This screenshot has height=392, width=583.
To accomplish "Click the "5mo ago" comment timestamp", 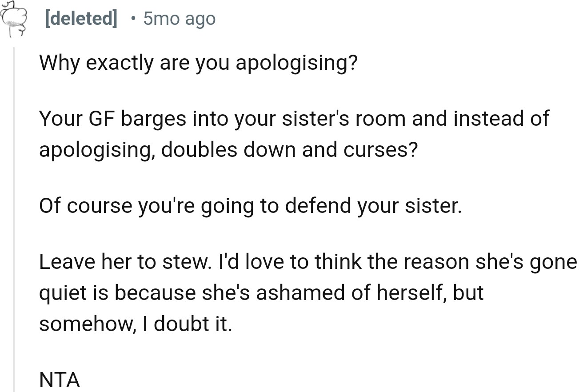I will [x=179, y=19].
